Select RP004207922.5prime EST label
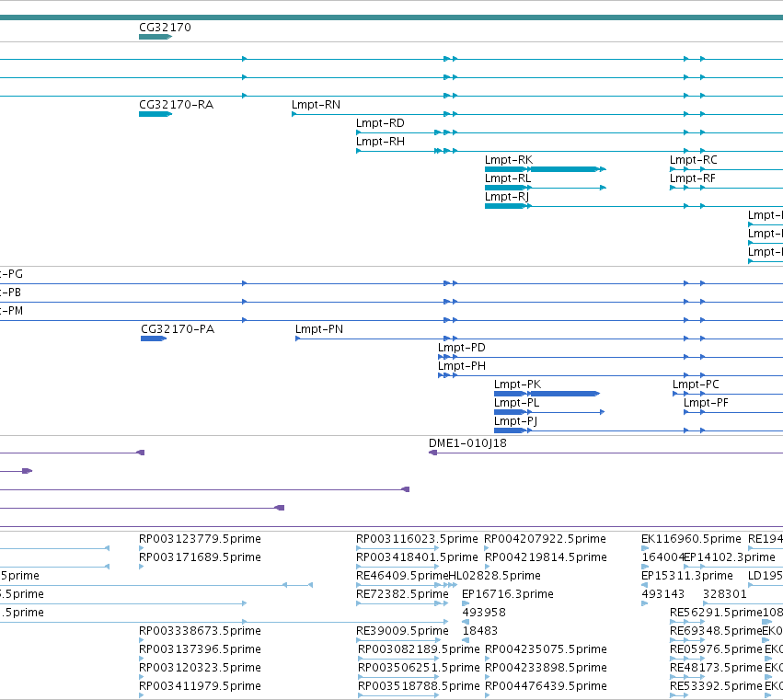 [546, 539]
